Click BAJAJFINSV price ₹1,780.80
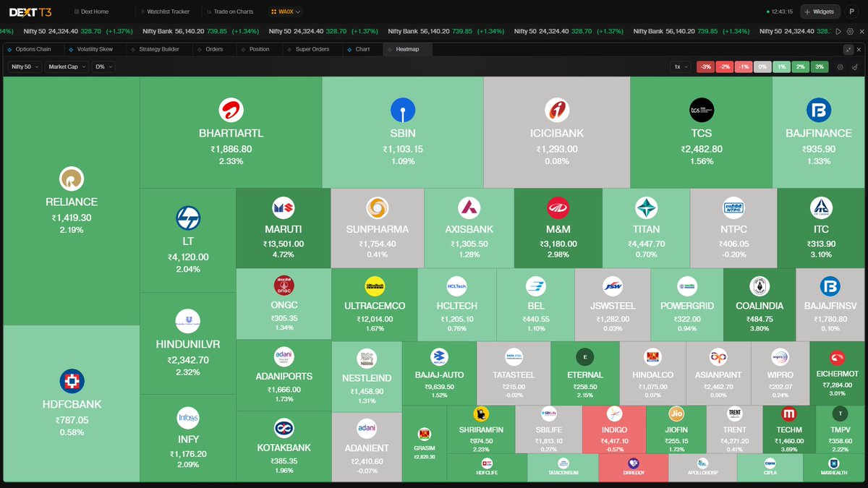868x488 pixels. pos(830,319)
